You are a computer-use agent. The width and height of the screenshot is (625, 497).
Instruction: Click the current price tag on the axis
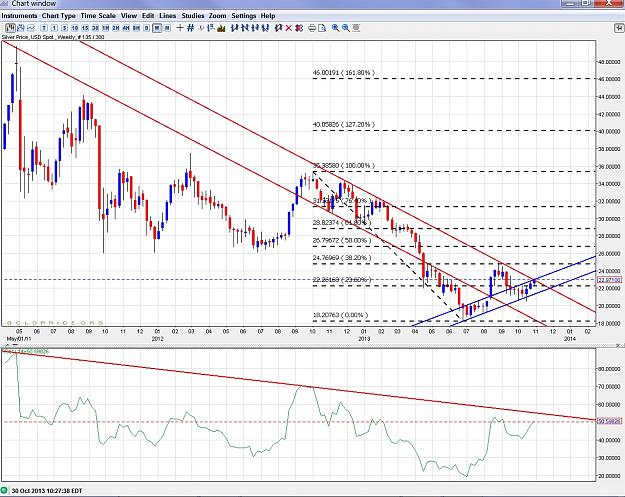point(609,280)
